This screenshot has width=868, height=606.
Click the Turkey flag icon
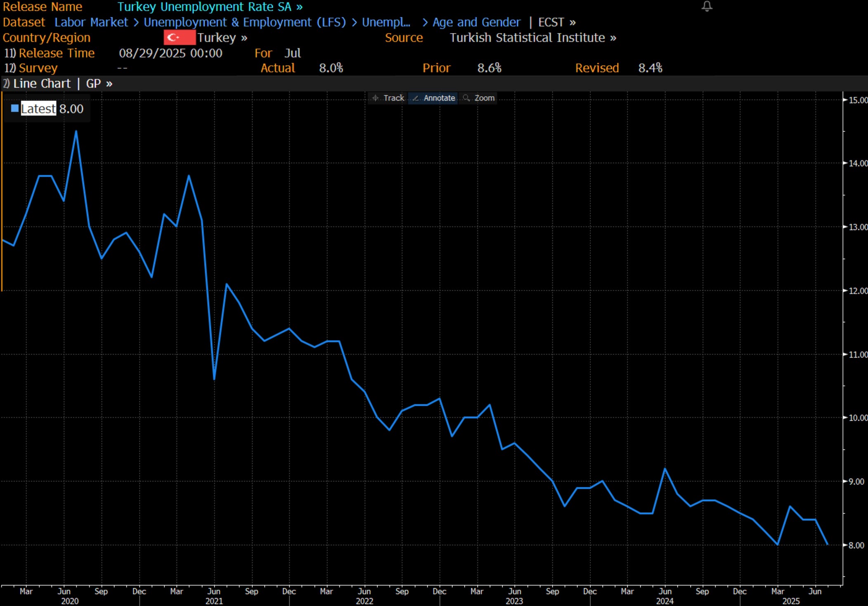pyautogui.click(x=179, y=38)
